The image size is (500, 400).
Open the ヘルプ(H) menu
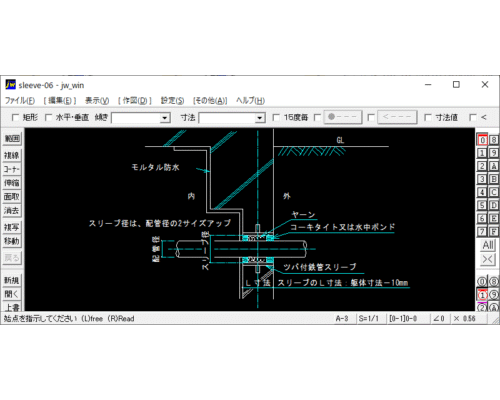250,100
